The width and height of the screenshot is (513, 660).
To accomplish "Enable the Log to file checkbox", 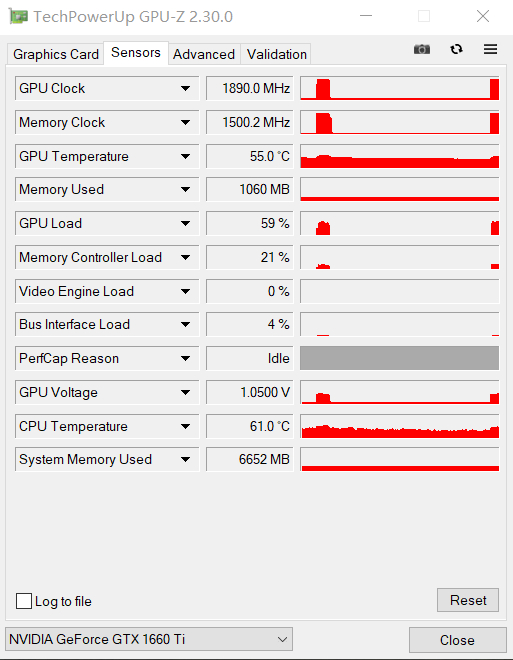I will click(24, 601).
